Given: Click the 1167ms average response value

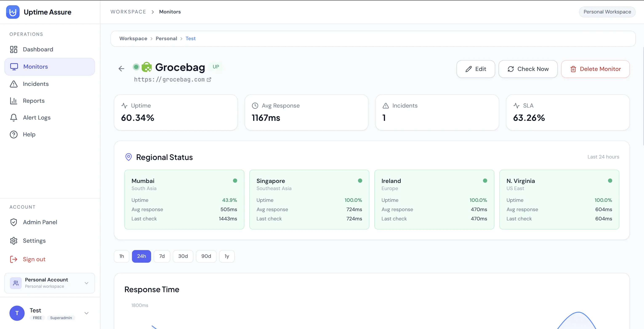Looking at the screenshot, I should (x=266, y=118).
